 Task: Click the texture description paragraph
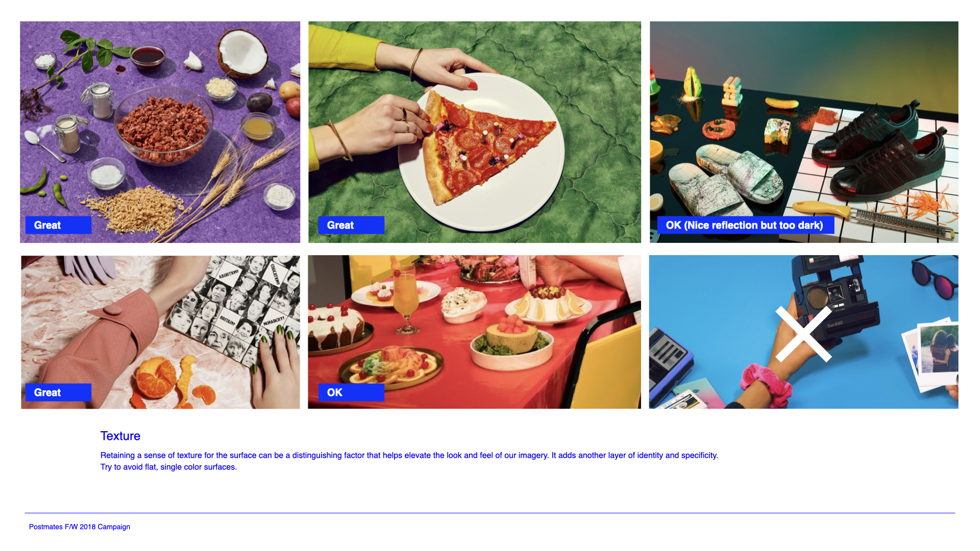[x=409, y=461]
